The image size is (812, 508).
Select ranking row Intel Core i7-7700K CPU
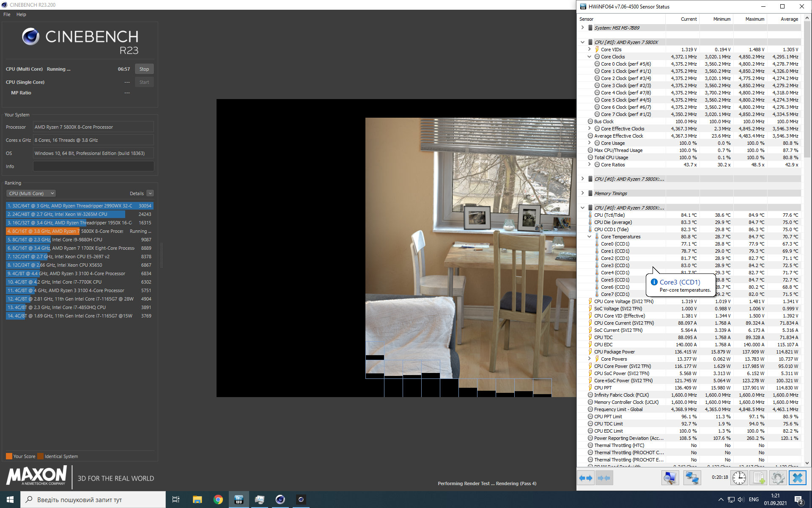click(x=80, y=282)
